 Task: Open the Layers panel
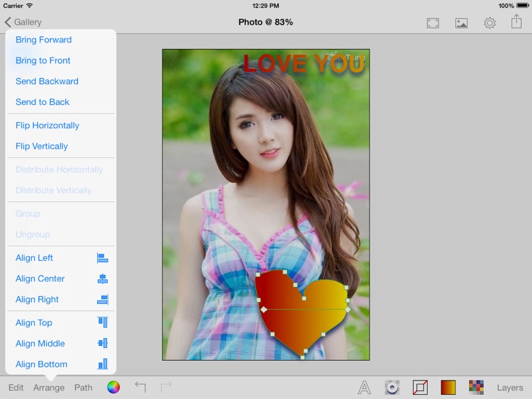coord(510,388)
